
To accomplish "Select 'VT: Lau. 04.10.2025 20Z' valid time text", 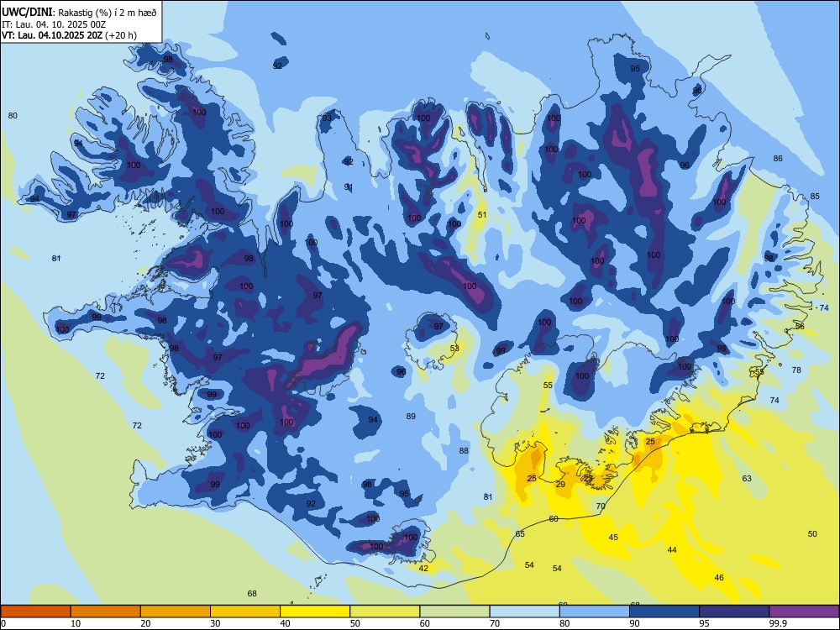I will (x=52, y=36).
